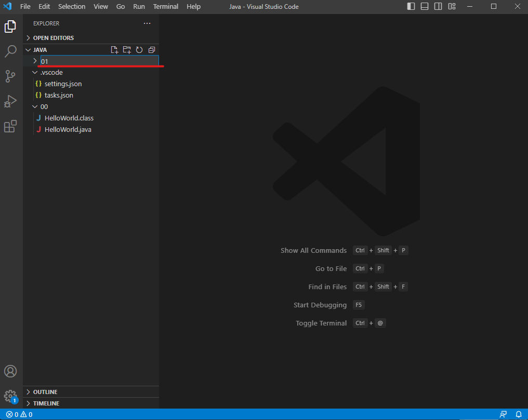Expand the Outline section
Screen dimensions: 528x420
point(45,392)
